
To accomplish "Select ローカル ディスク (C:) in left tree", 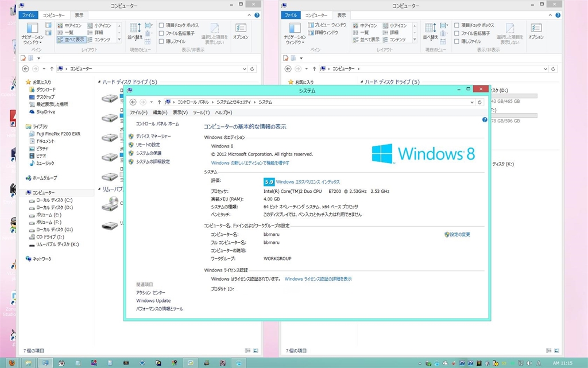I will click(x=55, y=200).
